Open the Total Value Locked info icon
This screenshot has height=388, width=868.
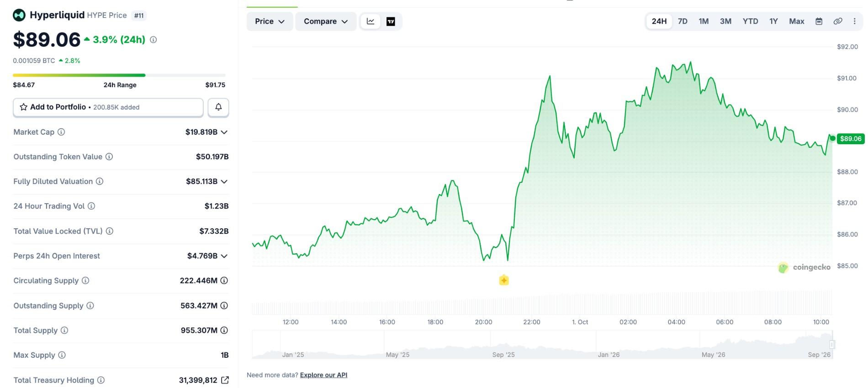point(110,231)
